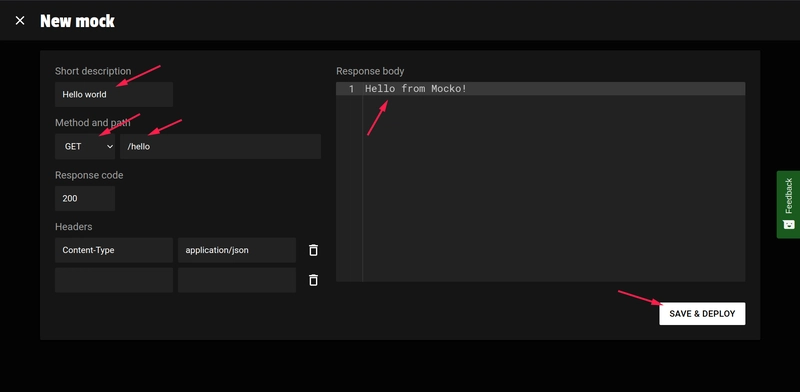Open the GET method dropdown
The width and height of the screenshot is (800, 392).
tap(85, 146)
